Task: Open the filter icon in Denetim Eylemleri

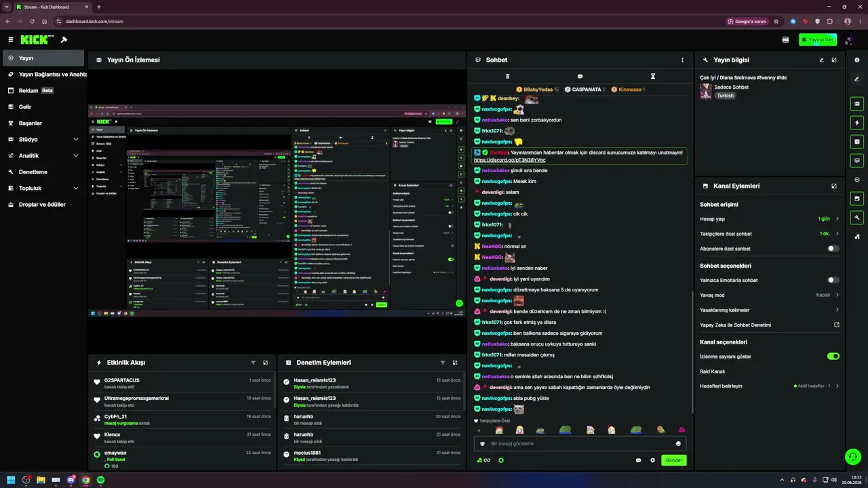Action: click(443, 363)
